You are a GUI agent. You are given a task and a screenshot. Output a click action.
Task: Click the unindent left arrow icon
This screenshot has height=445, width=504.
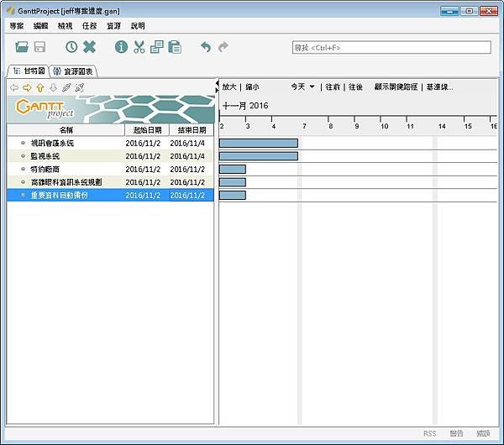13,87
